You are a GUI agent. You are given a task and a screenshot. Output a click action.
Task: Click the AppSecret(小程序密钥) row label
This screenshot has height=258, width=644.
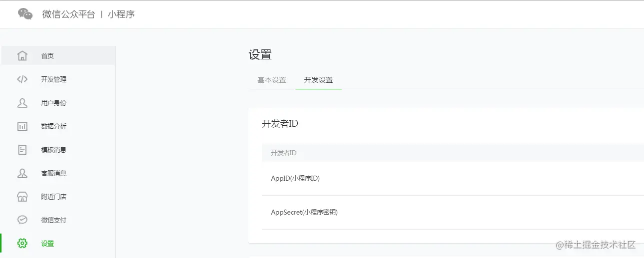tap(304, 212)
